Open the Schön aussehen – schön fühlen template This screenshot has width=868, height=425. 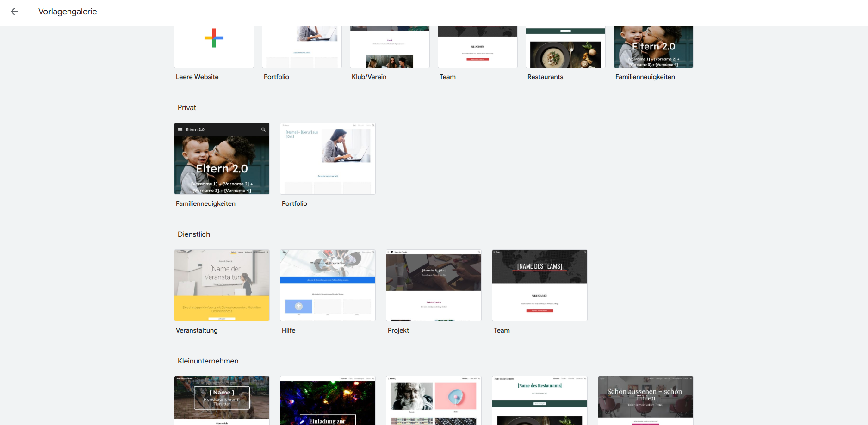pos(645,400)
